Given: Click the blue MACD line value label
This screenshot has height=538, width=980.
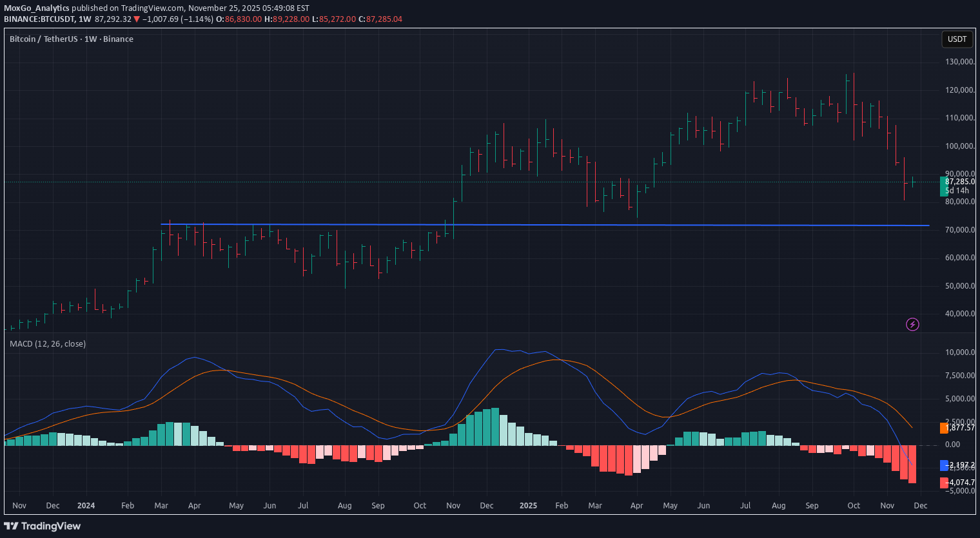Looking at the screenshot, I should coord(959,465).
